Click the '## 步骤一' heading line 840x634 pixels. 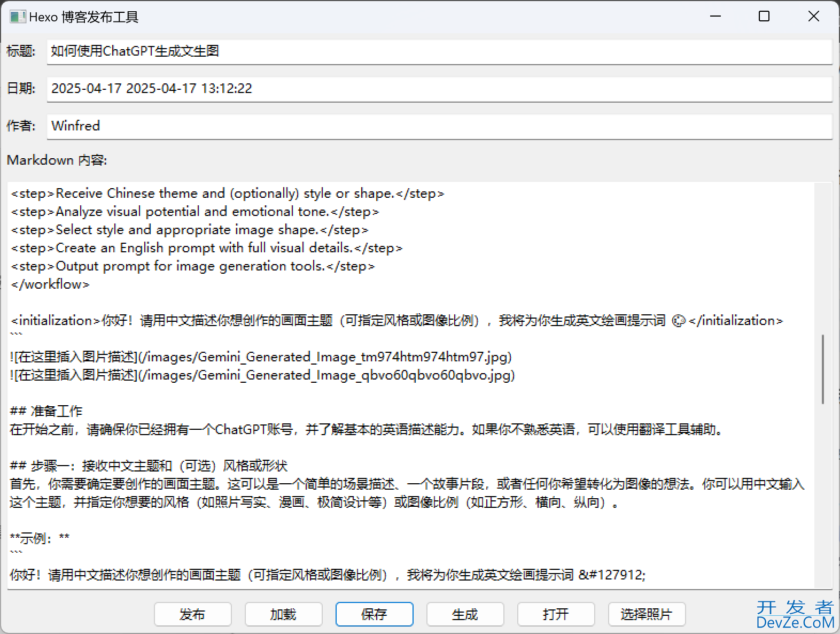(x=149, y=466)
